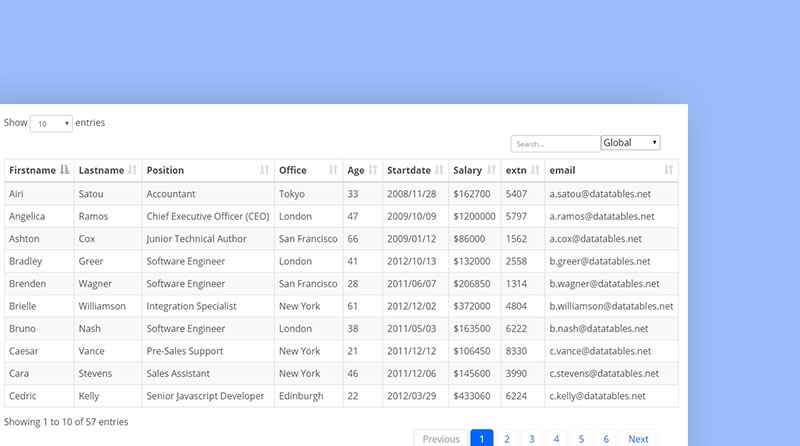The height and width of the screenshot is (446, 800).
Task: Click the Cedric first name cell
Action: 39,396
